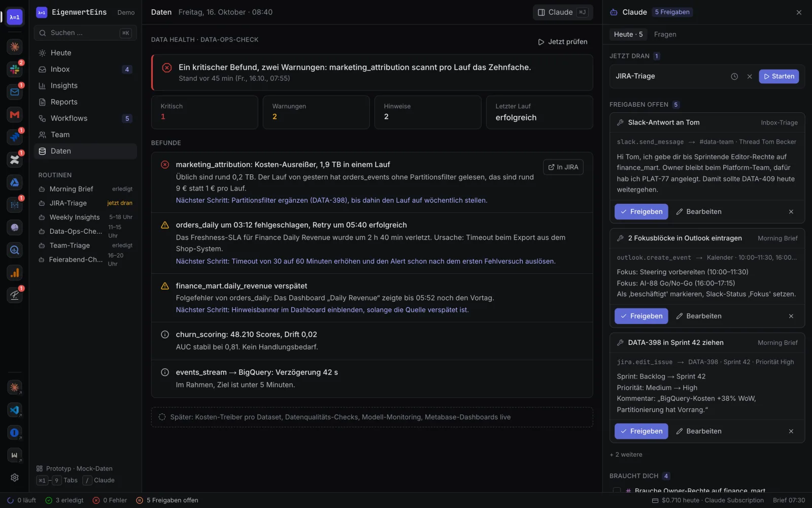
Task: Run 'Jetzt prüfen' data health check
Action: (563, 42)
